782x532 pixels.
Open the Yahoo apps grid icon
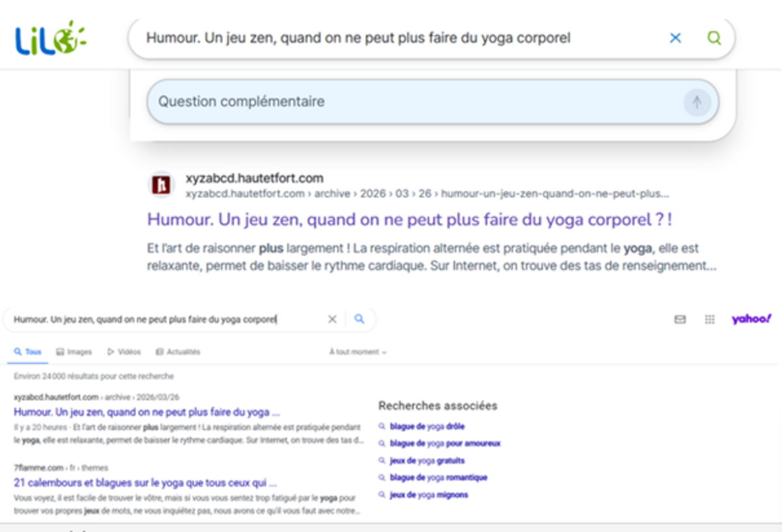point(710,319)
